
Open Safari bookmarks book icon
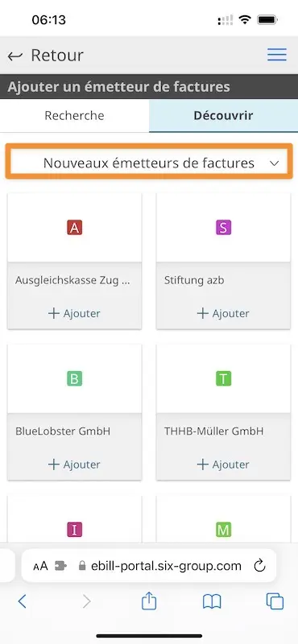[x=212, y=602]
